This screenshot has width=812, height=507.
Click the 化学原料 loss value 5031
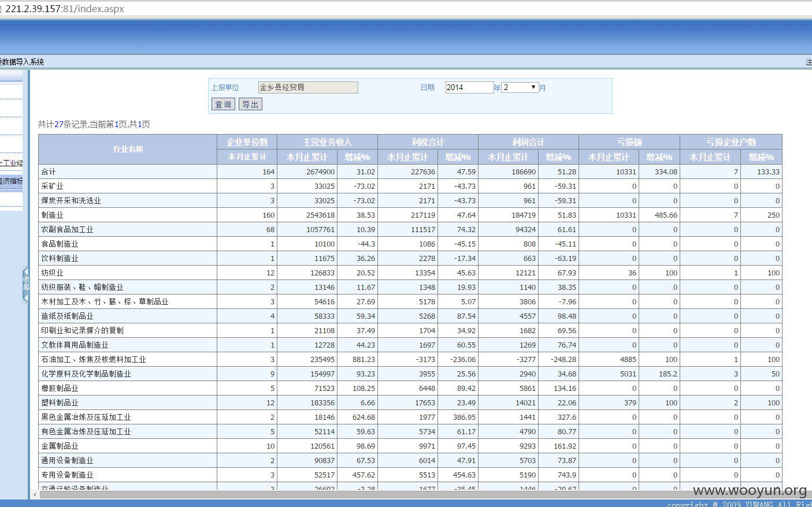pos(628,374)
